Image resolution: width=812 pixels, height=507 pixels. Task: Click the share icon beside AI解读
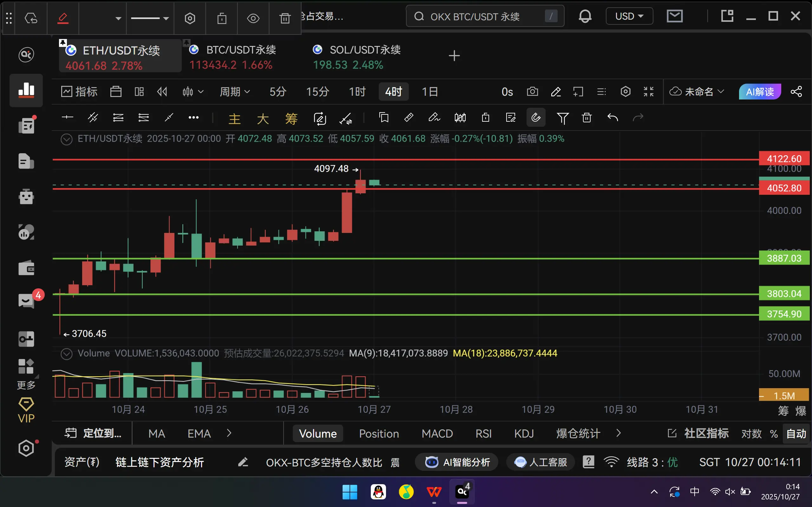(x=796, y=92)
